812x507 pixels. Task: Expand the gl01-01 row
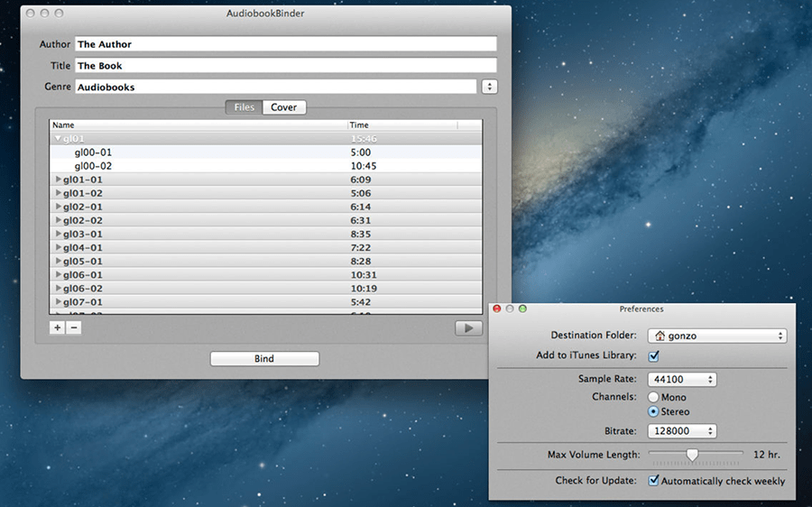coord(59,180)
